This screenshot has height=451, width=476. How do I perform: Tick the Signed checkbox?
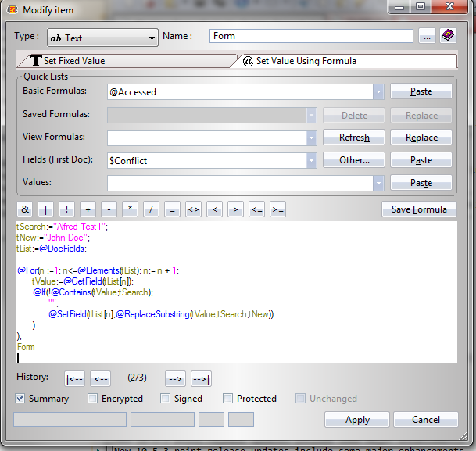click(166, 399)
